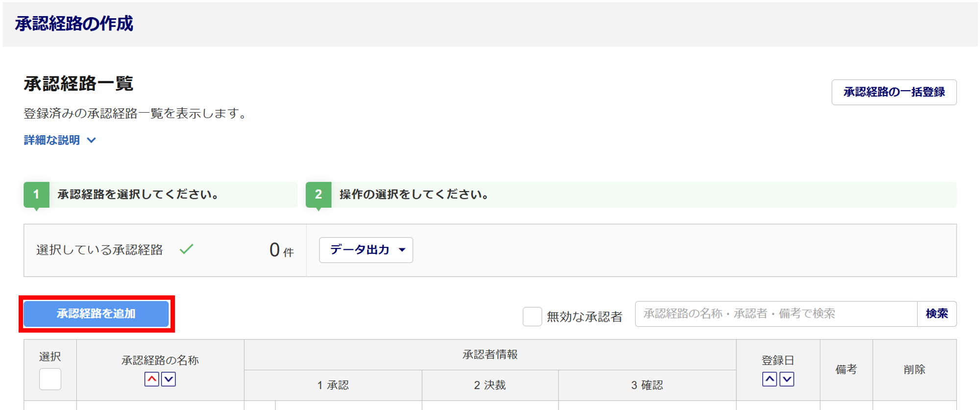The width and height of the screenshot is (980, 410).
Task: Sort registration date descending
Action: click(786, 379)
